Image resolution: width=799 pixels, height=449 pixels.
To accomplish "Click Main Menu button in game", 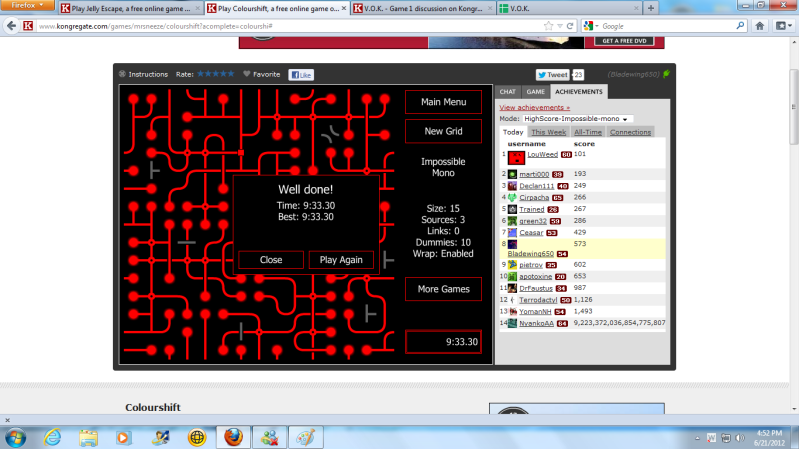I will click(x=443, y=102).
